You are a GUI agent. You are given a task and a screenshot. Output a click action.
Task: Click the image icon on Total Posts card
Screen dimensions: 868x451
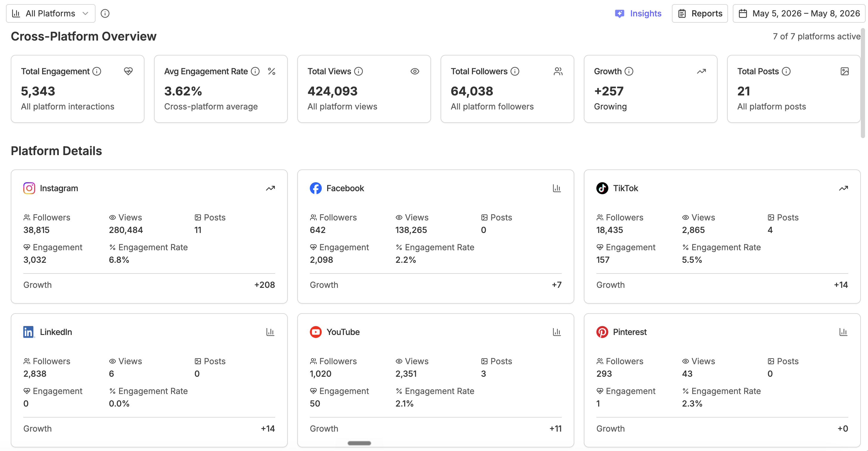[x=845, y=71]
